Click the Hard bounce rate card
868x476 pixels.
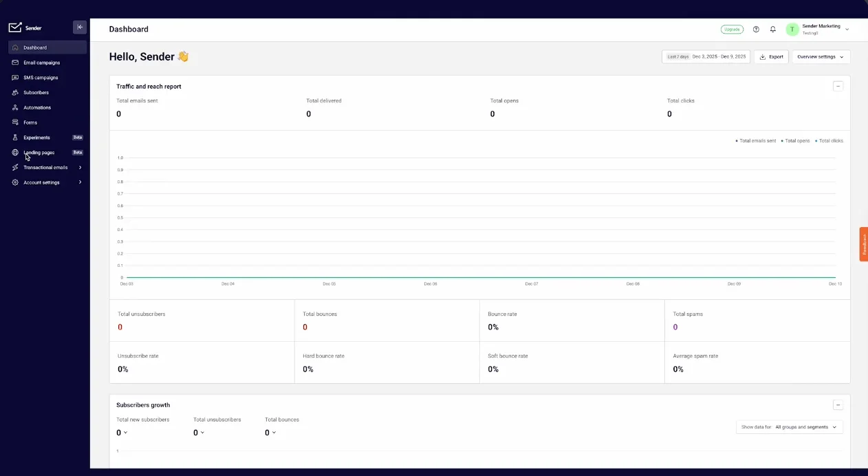pyautogui.click(x=387, y=363)
